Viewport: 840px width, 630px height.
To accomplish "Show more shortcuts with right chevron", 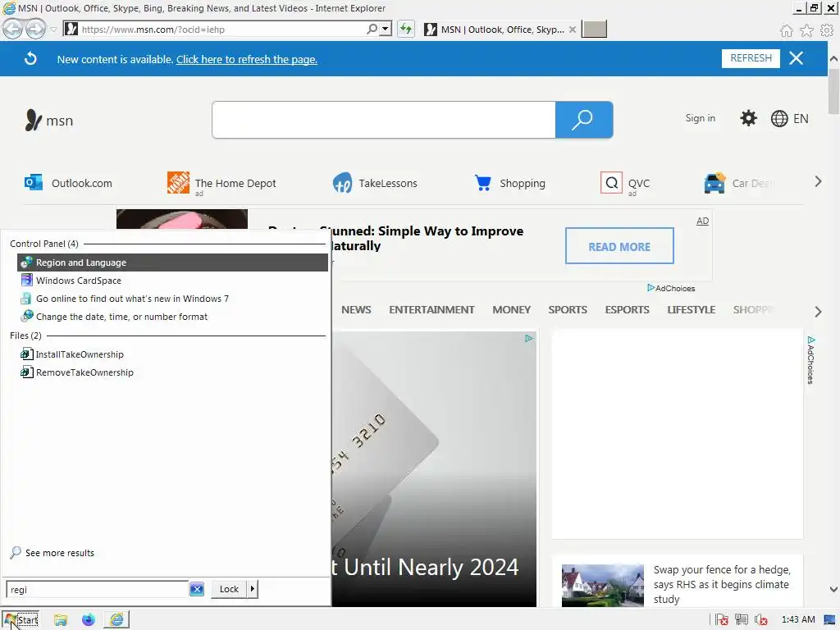I will pyautogui.click(x=818, y=181).
